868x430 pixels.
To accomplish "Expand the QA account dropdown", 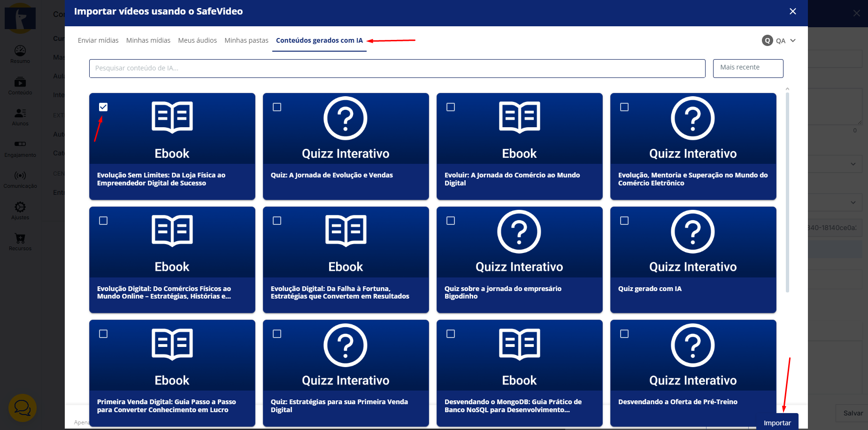I will pyautogui.click(x=779, y=41).
